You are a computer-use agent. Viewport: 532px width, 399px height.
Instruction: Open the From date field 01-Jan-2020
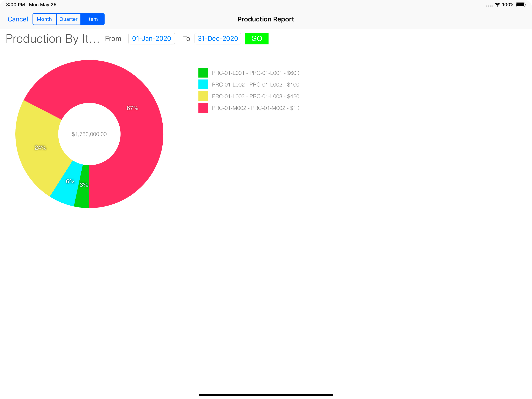[151, 39]
